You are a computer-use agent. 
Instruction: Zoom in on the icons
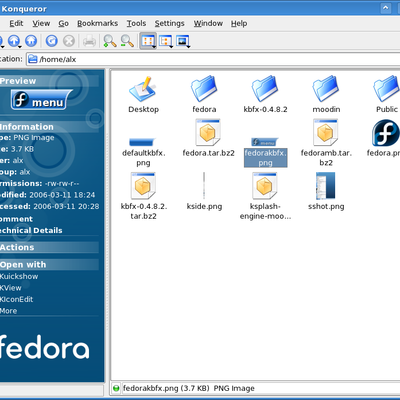click(x=109, y=41)
